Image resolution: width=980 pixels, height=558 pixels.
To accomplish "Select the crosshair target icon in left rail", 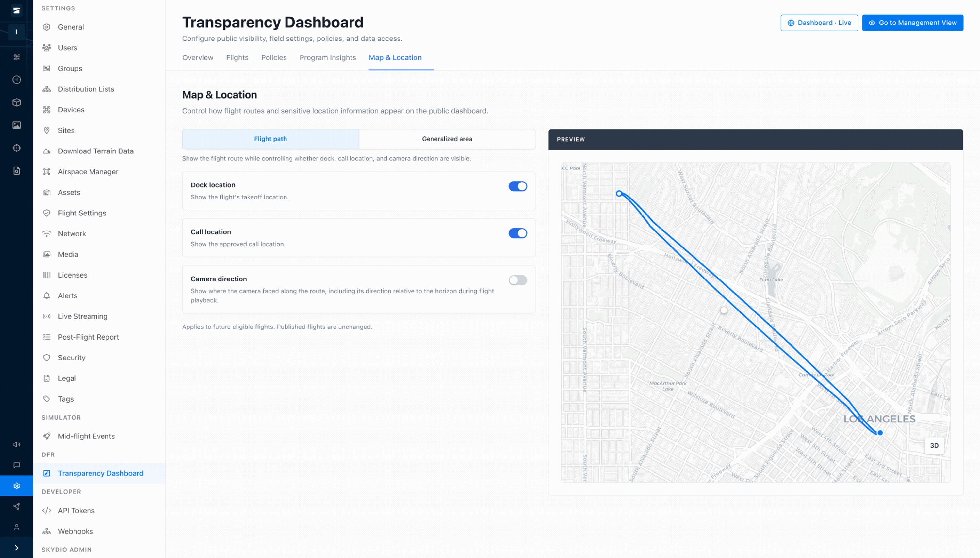I will 16,148.
